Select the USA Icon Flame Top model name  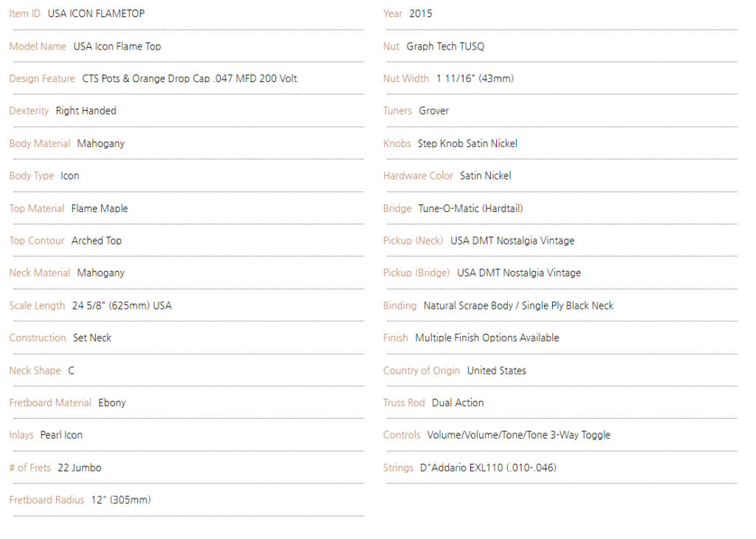pos(117,47)
